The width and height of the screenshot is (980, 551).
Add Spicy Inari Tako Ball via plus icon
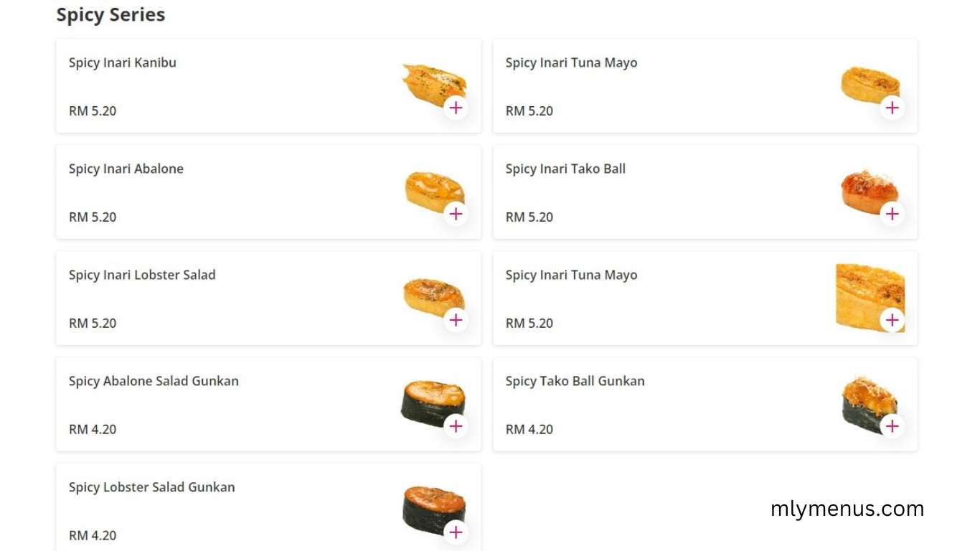[x=892, y=214]
